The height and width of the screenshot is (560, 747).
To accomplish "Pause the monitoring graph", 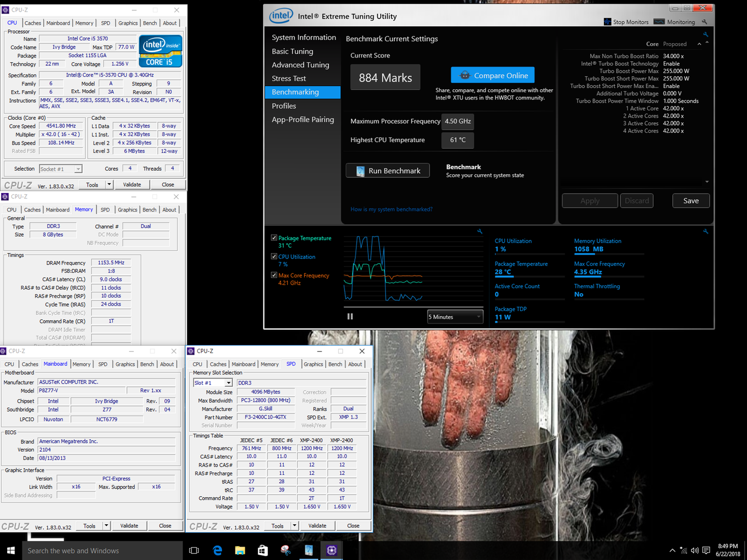I will coord(350,316).
